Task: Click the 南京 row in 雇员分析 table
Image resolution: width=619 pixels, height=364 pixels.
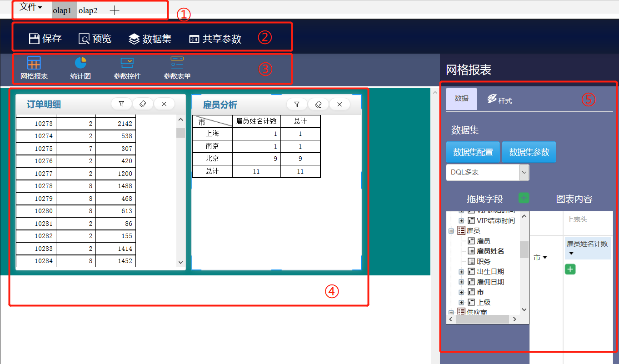Action: 256,146
